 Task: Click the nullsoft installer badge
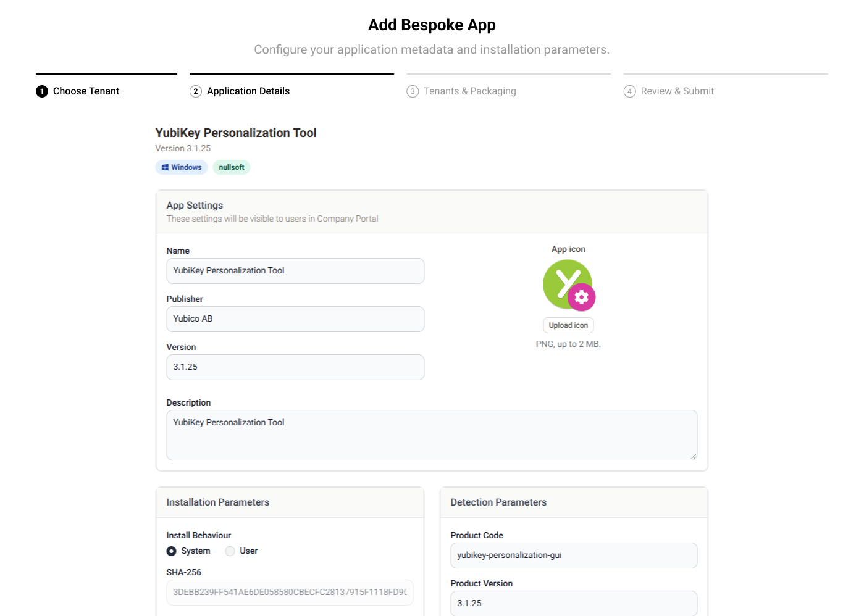(x=232, y=167)
